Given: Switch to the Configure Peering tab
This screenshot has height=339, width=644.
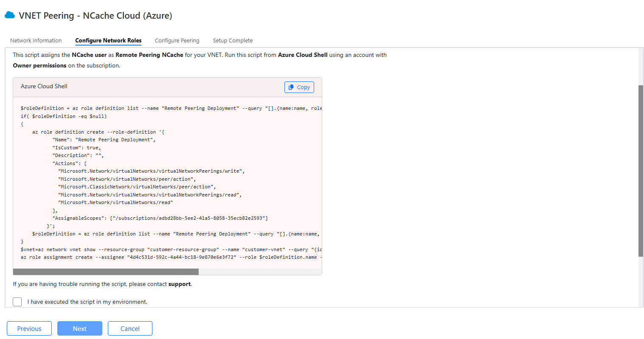Looking at the screenshot, I should [177, 40].
